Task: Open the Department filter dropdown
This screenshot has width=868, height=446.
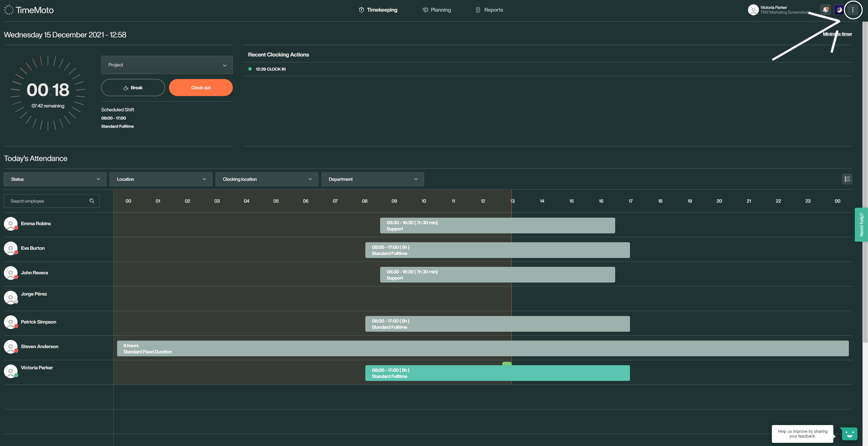Action: [373, 179]
